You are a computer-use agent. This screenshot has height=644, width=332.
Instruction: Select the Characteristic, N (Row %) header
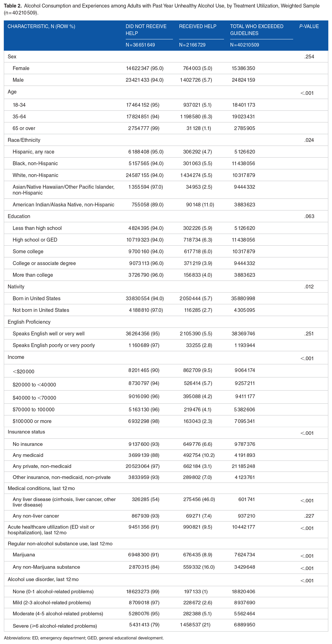pos(41,26)
